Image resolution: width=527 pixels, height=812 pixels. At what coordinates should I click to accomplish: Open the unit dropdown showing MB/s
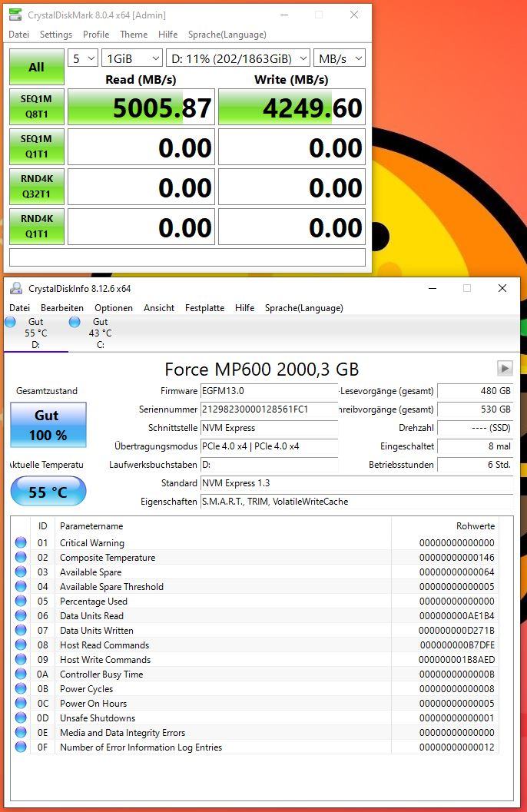(x=340, y=58)
